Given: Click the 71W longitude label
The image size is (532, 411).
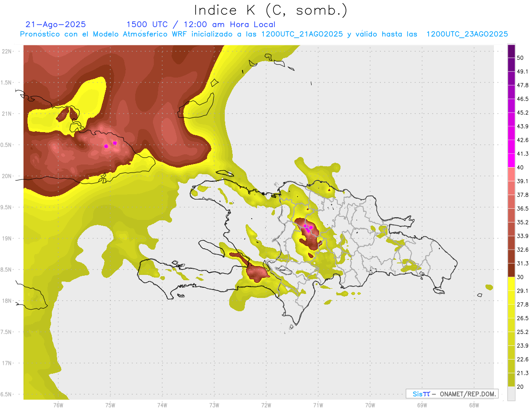Looking at the screenshot, I should (x=318, y=405).
